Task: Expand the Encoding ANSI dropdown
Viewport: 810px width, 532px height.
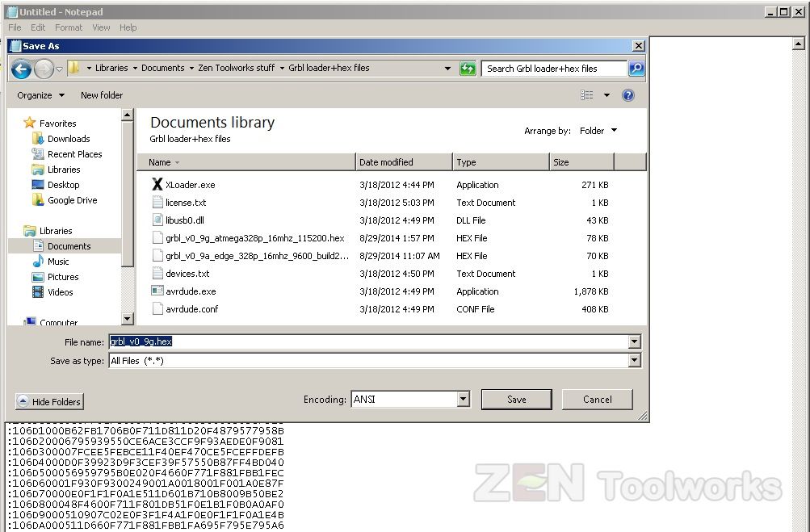Action: pyautogui.click(x=463, y=399)
